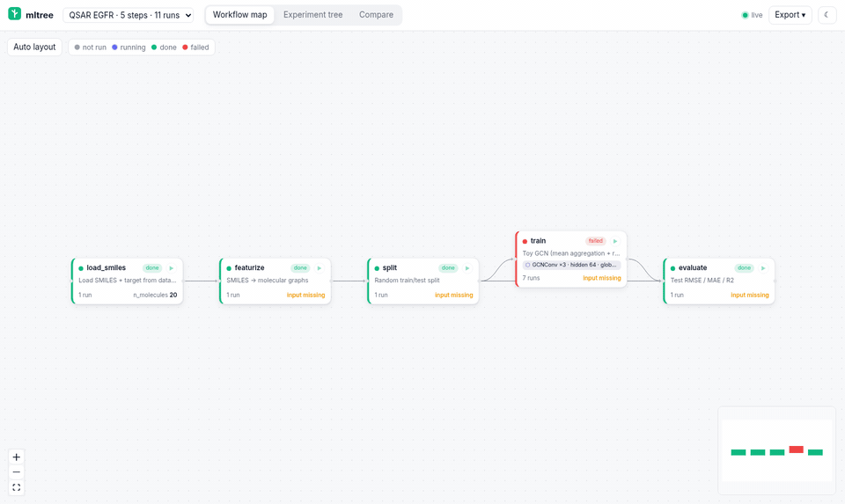Click the Auto layout button

tap(34, 47)
